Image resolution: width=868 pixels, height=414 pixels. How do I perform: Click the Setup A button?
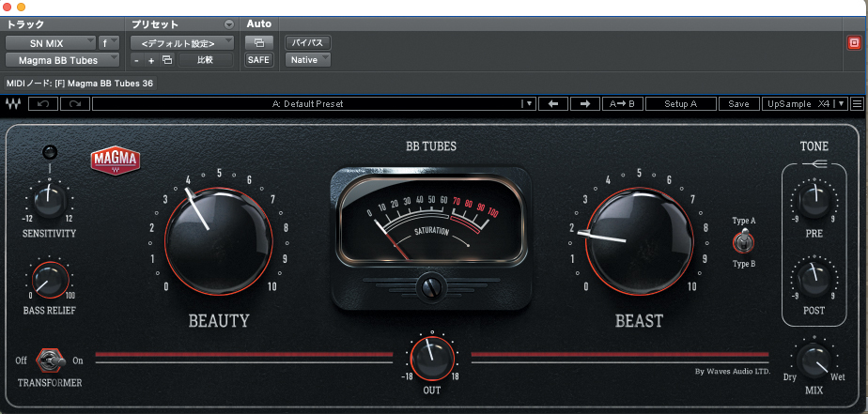(681, 103)
